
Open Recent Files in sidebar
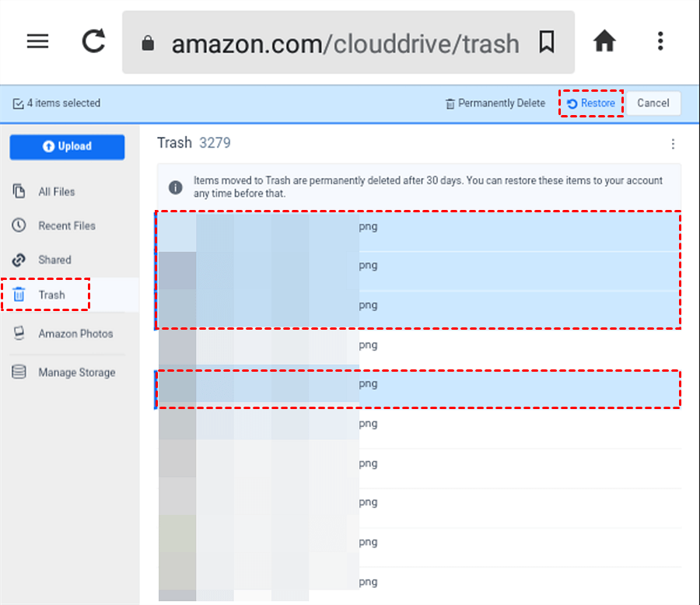coord(66,226)
